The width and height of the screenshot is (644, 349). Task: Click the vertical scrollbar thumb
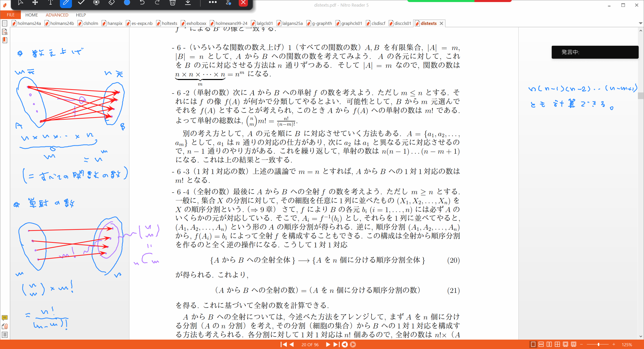[x=640, y=96]
